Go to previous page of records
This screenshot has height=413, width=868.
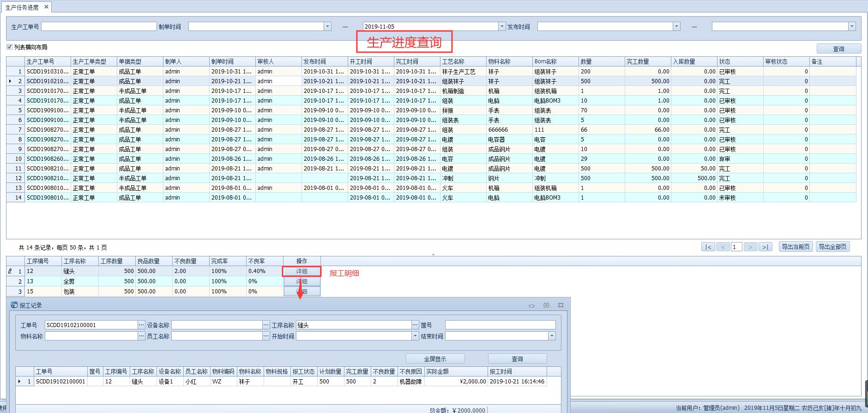tap(723, 247)
